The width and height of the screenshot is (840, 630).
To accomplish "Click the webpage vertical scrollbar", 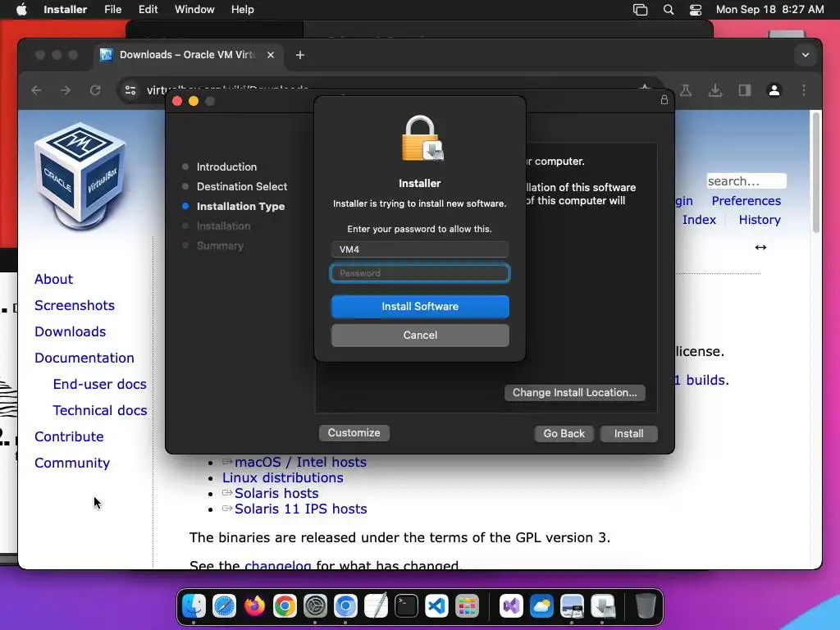I will [x=815, y=171].
